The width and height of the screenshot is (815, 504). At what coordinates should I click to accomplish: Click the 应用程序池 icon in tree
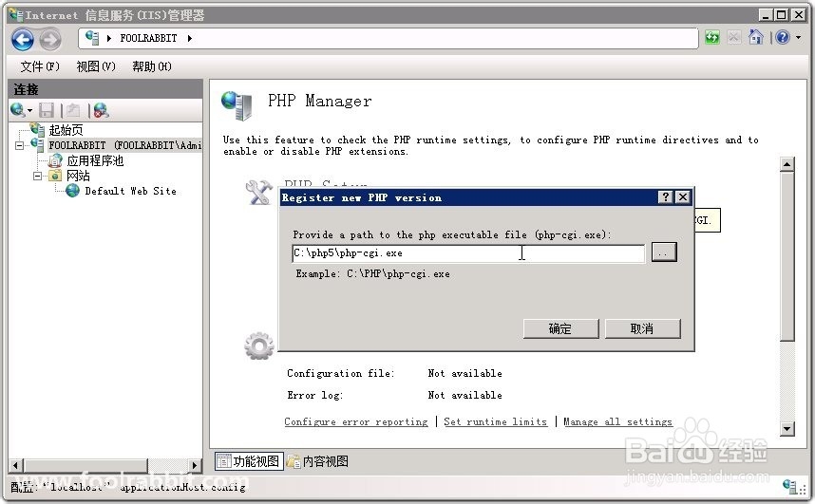coord(55,160)
